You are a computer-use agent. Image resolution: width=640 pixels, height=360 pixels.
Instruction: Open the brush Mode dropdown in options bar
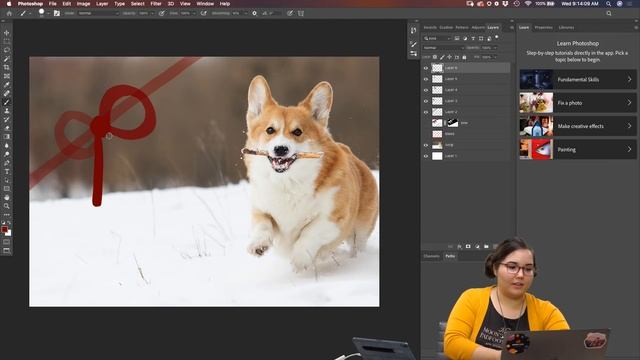click(x=98, y=13)
